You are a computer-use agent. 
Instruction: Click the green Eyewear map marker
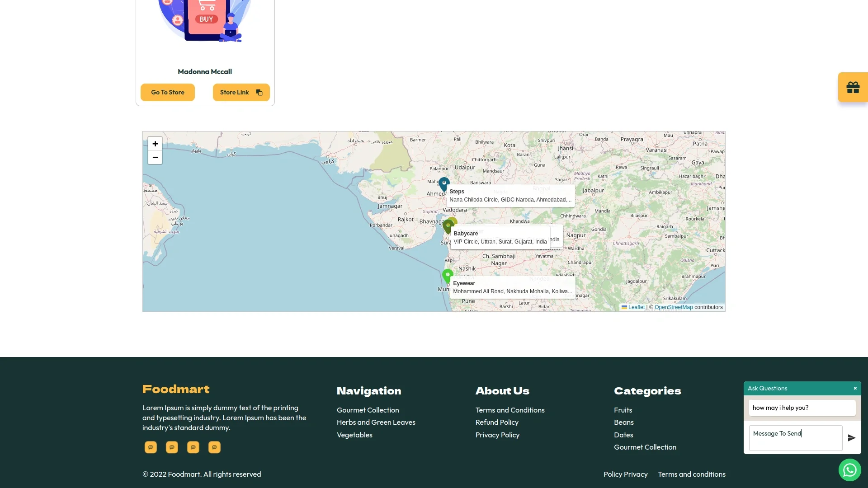point(448,275)
